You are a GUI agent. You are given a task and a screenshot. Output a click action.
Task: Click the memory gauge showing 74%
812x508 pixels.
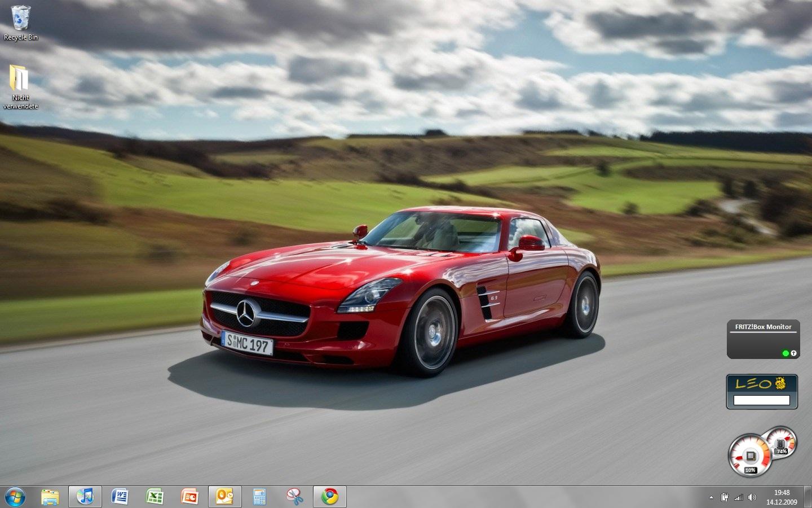pyautogui.click(x=781, y=443)
